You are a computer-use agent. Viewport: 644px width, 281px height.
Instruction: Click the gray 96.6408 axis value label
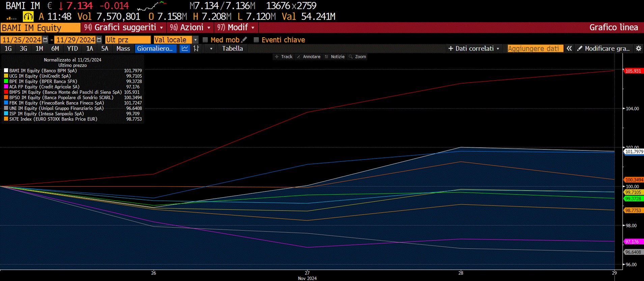tap(633, 252)
